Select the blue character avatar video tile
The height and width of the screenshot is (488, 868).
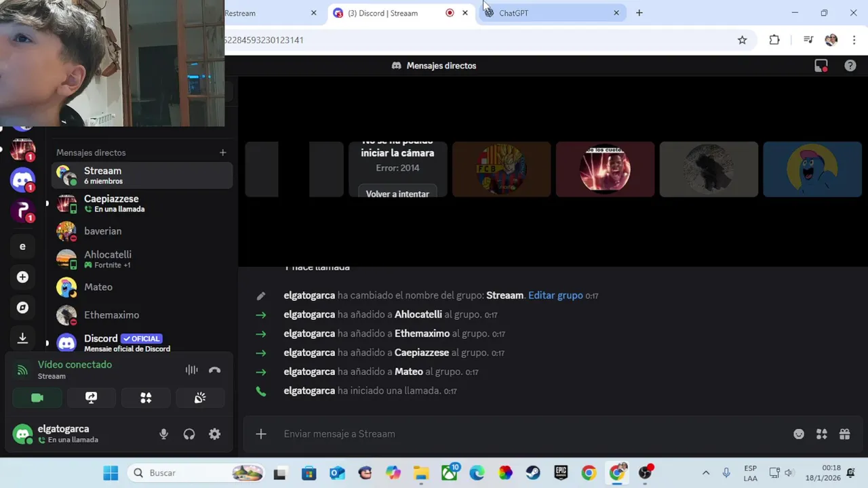812,169
